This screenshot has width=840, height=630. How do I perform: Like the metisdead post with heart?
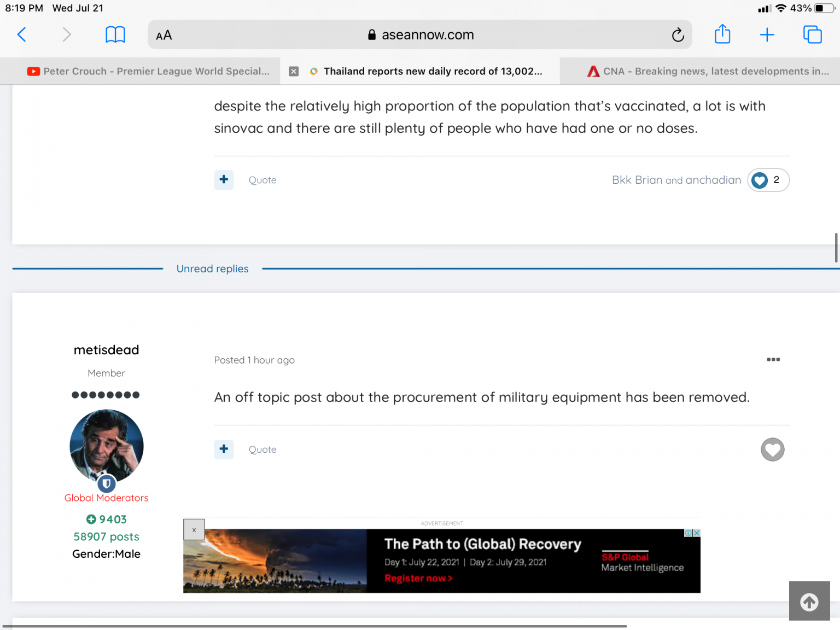(772, 450)
